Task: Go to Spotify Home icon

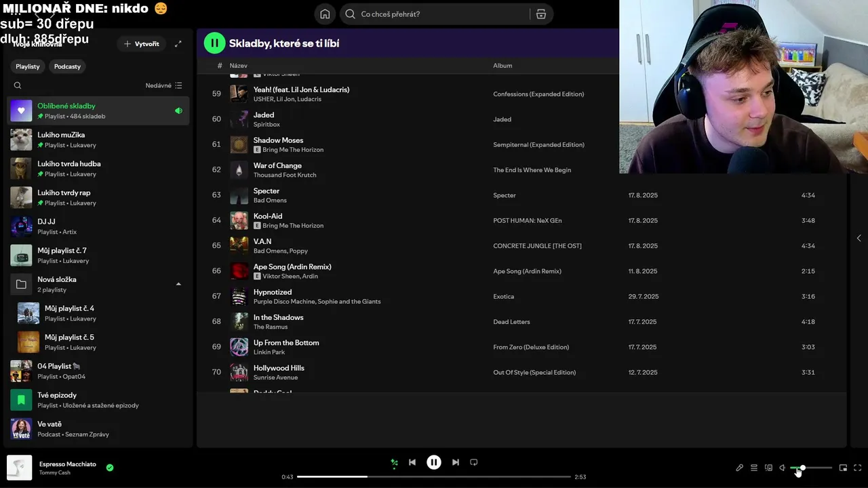Action: click(x=325, y=14)
